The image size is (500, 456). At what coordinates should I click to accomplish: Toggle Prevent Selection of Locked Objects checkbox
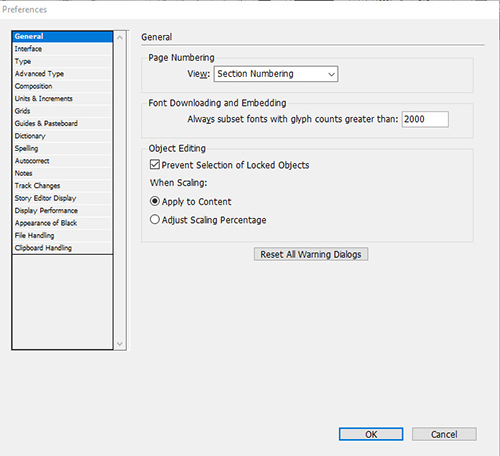tap(155, 165)
